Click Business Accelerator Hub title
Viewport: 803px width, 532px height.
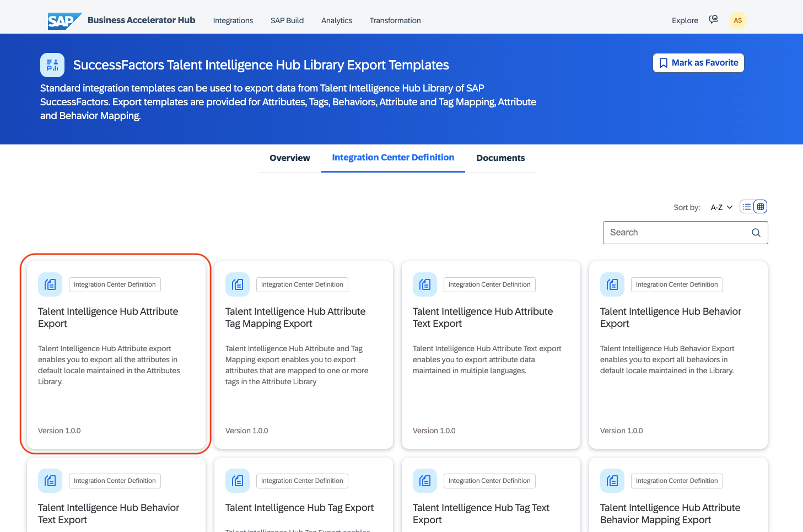pyautogui.click(x=142, y=20)
